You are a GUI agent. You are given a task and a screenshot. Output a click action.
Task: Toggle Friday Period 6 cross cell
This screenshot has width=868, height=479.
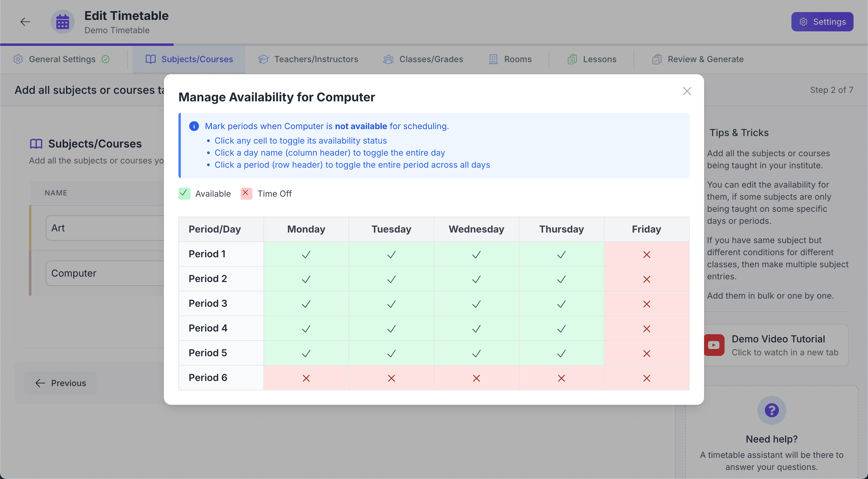[x=646, y=377]
